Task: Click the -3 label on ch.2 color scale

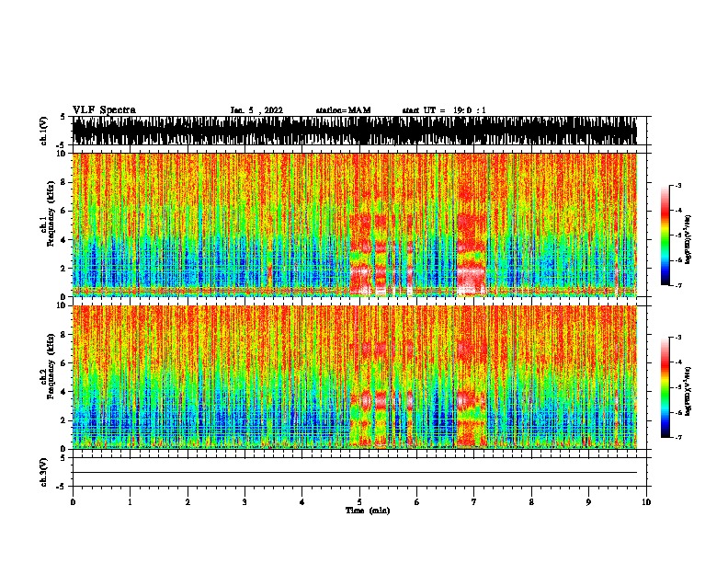Action: tap(678, 338)
